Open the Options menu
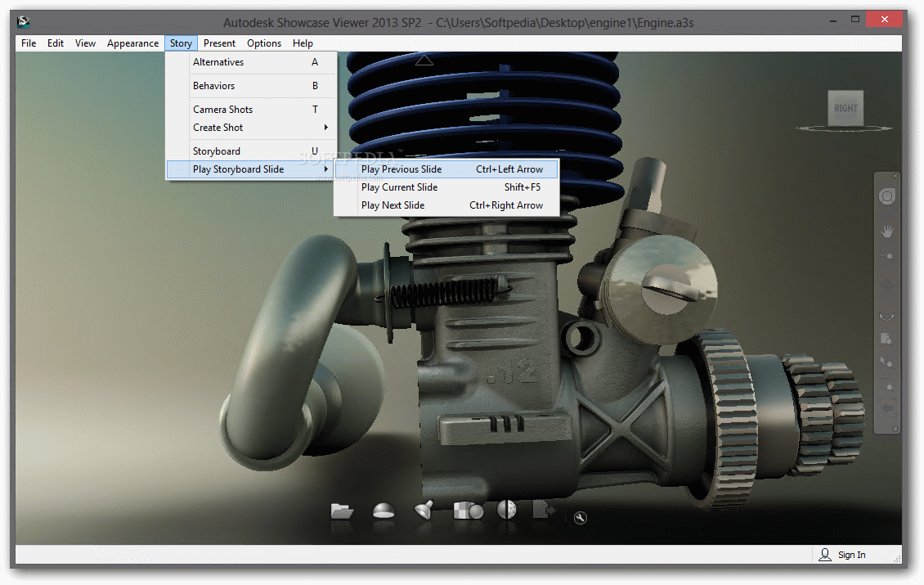 pyautogui.click(x=264, y=43)
